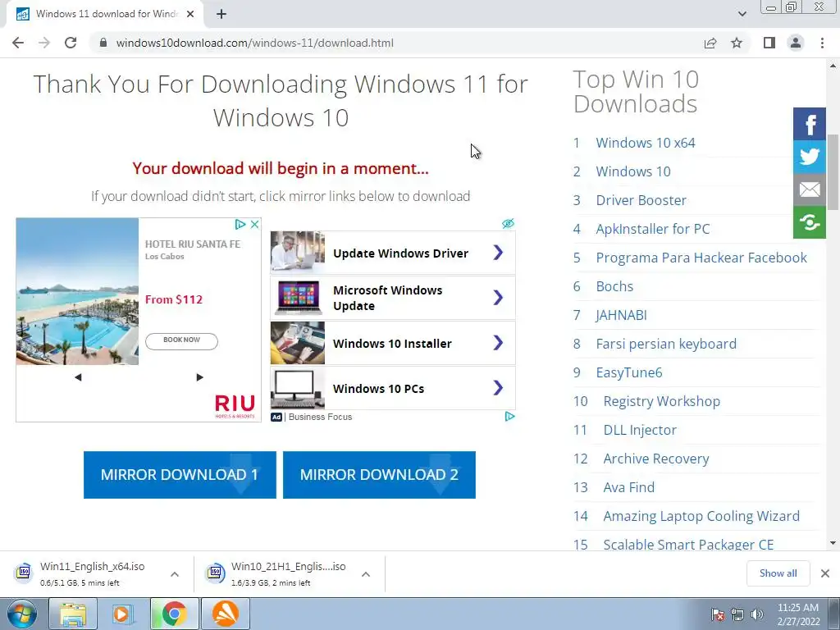This screenshot has width=840, height=630.
Task: Open the DLL Injector link
Action: pyautogui.click(x=640, y=430)
